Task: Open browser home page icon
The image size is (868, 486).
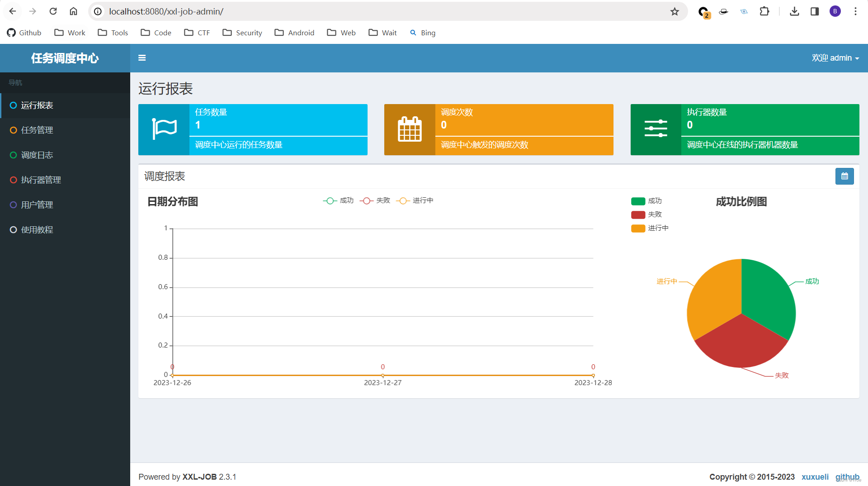Action: 73,11
